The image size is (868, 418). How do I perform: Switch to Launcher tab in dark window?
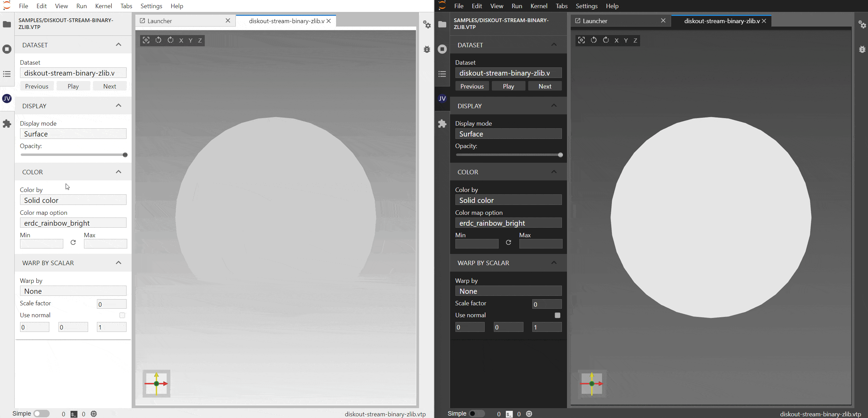595,21
